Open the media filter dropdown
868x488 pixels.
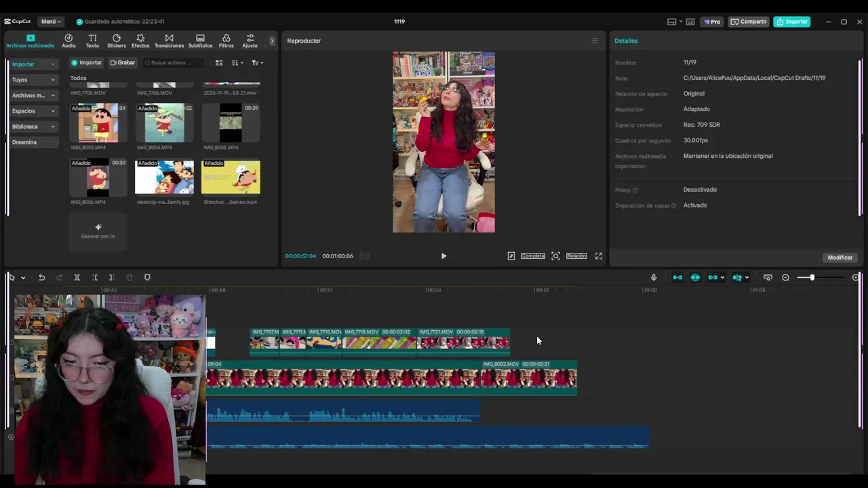click(x=257, y=63)
